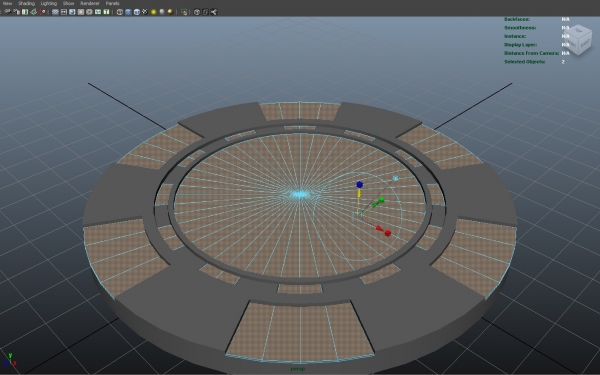Viewport: 600px width, 375px height.
Task: Open the Lighting menu
Action: 49,3
